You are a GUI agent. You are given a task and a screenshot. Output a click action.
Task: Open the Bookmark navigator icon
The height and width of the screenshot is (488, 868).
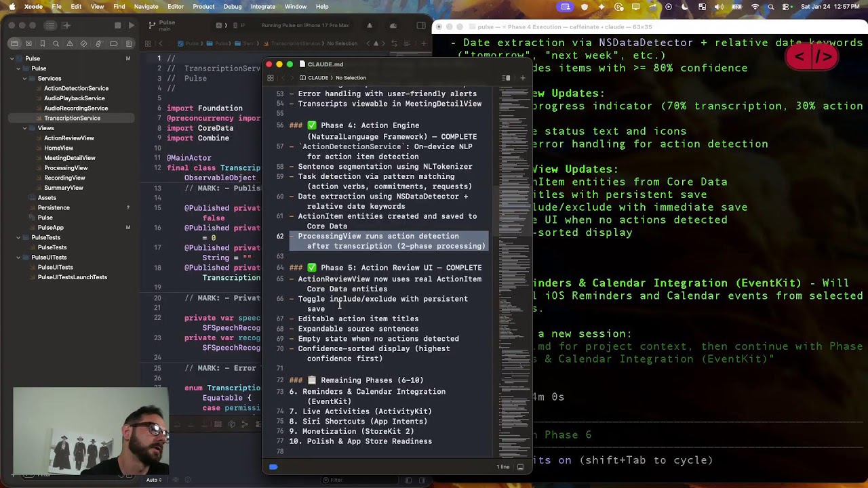coord(42,43)
